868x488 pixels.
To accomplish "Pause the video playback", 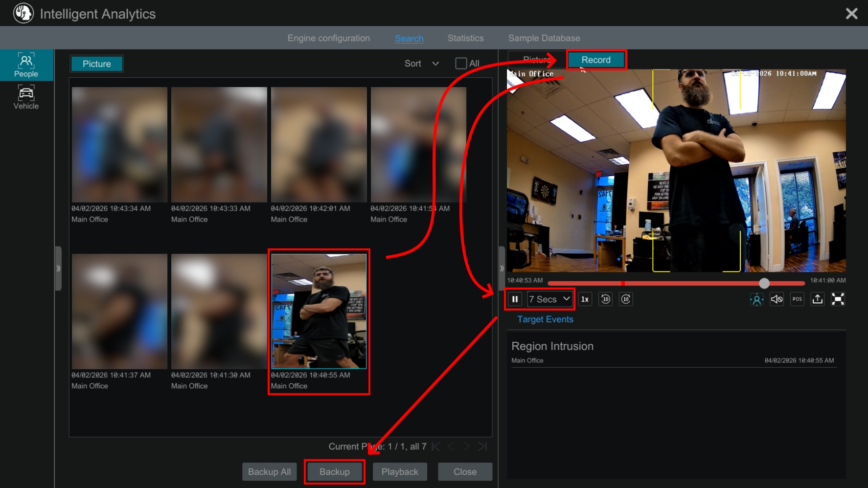I will tap(515, 299).
